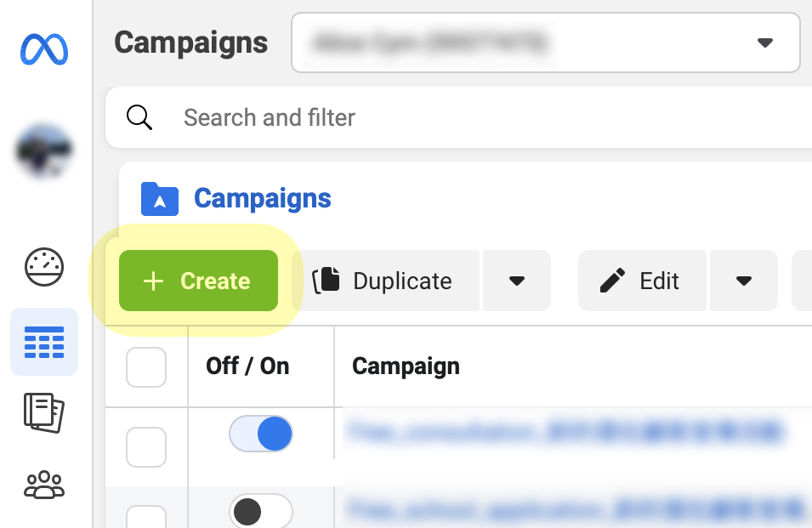Click the blue Campaigns folder icon
The height and width of the screenshot is (528, 812).
click(160, 199)
